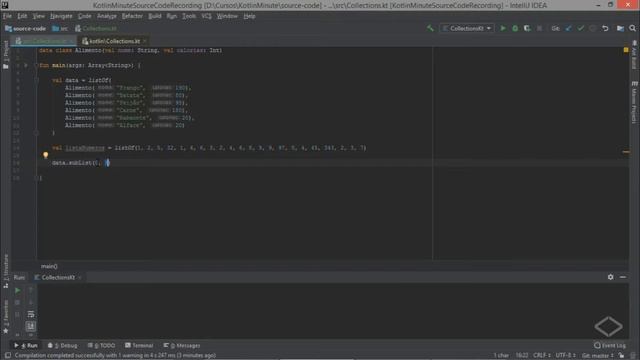Close the CollectionsKt Run panel tab
The height and width of the screenshot is (360, 640).
(80, 278)
